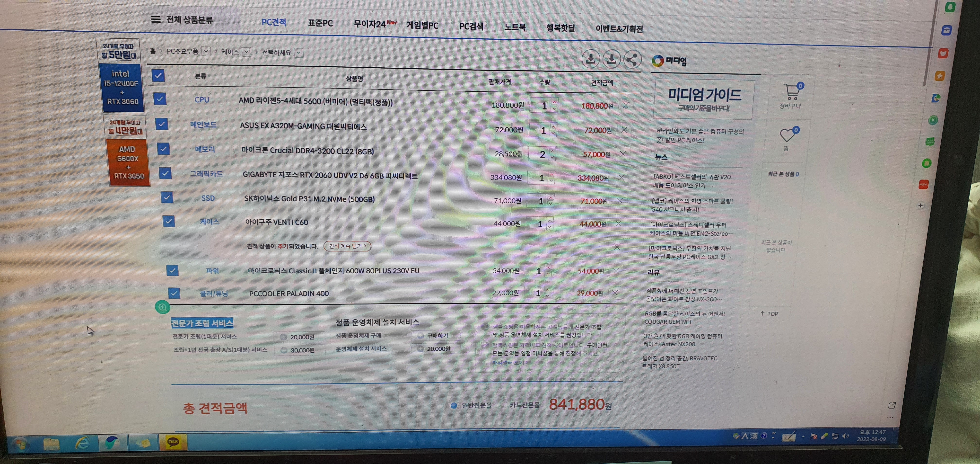This screenshot has height=464, width=980.
Task: Expand the 선택하세요 breadcrumb dropdown
Action: point(299,53)
